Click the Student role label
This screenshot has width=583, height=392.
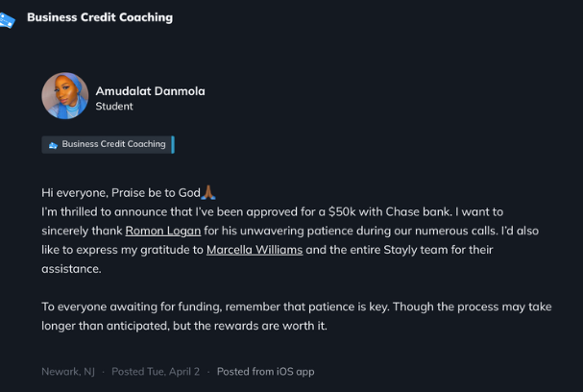(114, 107)
